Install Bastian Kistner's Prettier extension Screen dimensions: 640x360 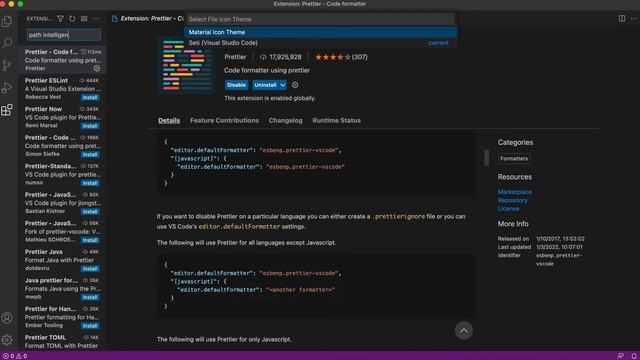90,212
